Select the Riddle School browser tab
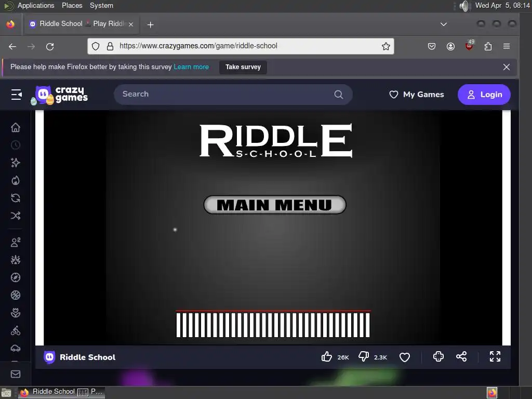Viewport: 532px width, 399px height. (81, 24)
